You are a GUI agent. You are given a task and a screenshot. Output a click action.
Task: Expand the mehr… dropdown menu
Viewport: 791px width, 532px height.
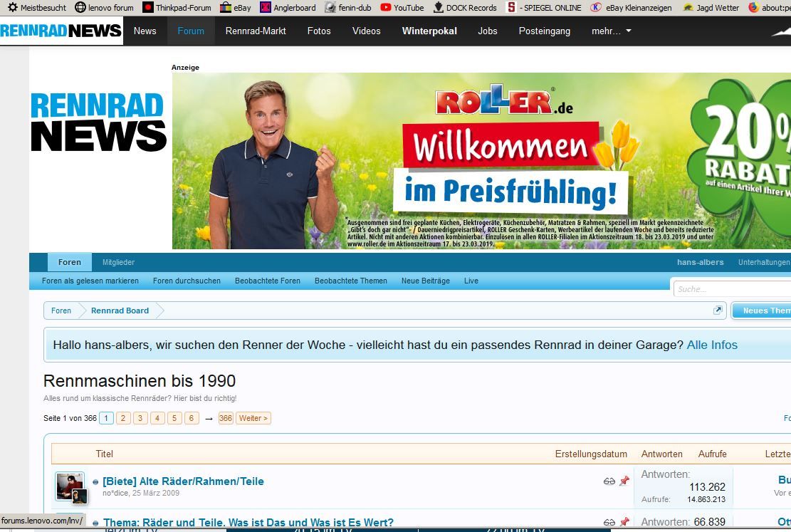click(x=611, y=31)
